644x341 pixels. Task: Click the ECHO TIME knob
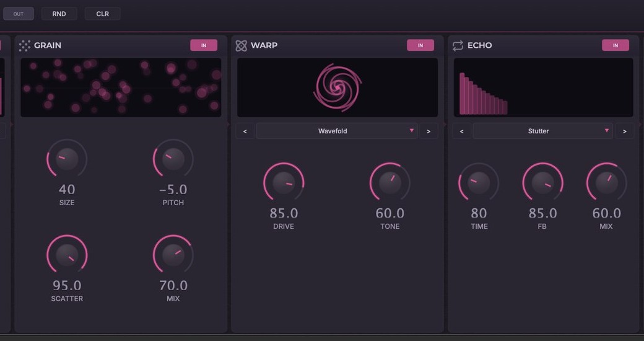coord(479,183)
